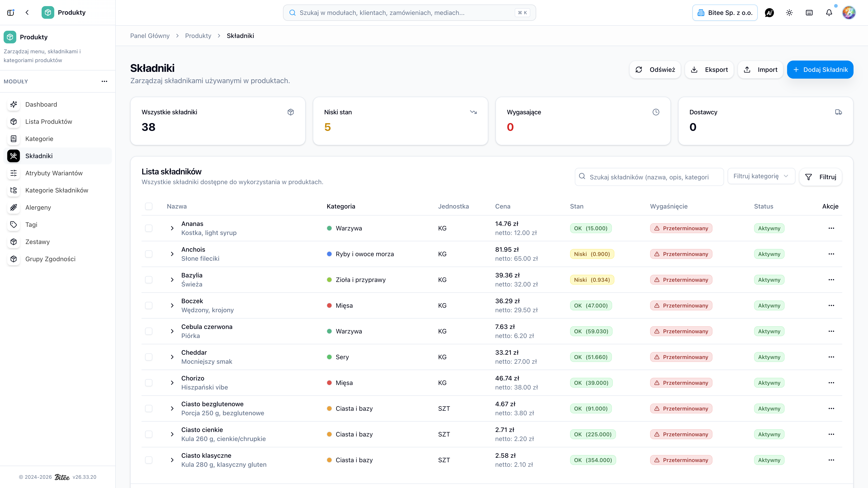Click the Filtruj button
868x488 pixels.
pos(821,177)
